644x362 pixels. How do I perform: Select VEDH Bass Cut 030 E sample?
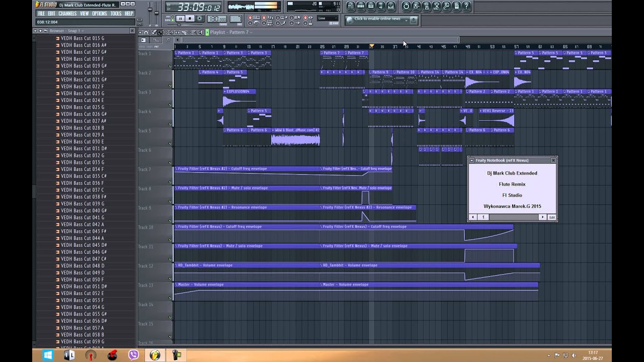(x=83, y=142)
